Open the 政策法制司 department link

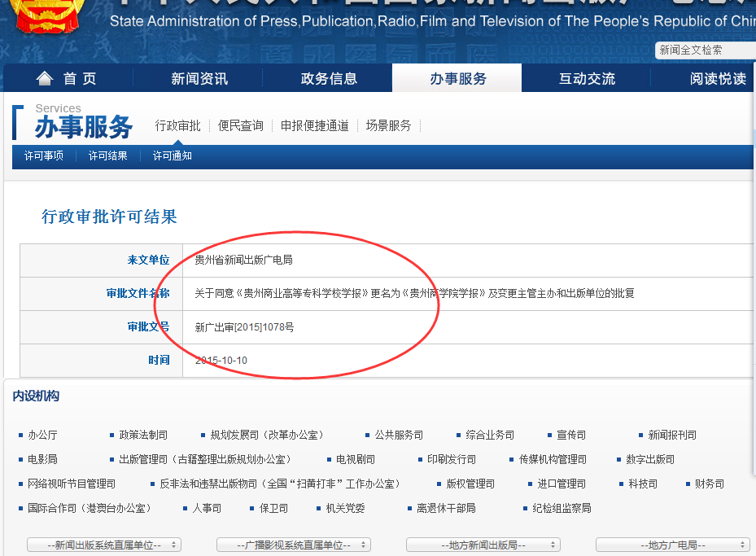143,435
